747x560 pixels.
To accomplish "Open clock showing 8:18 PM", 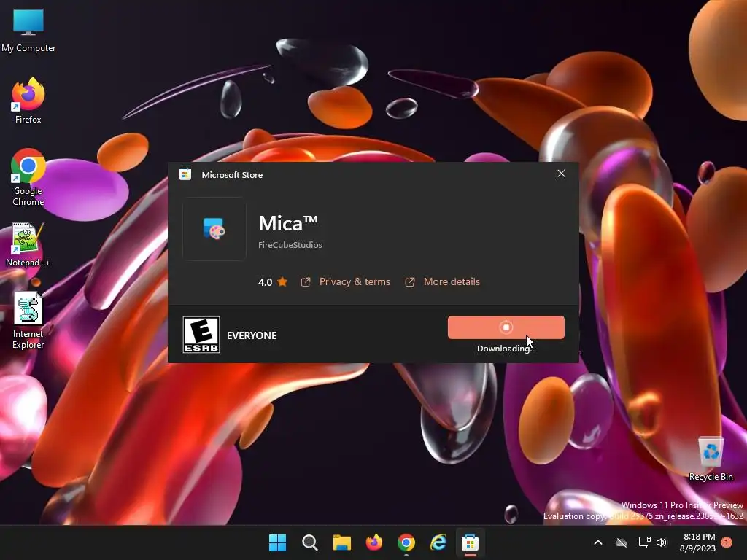I will click(697, 542).
